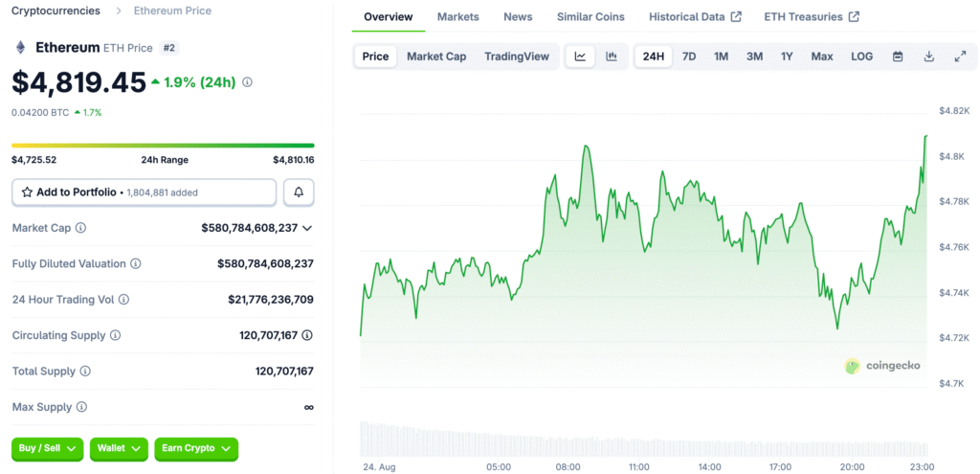Click the price alert bell icon
The width and height of the screenshot is (980, 474).
[x=299, y=192]
